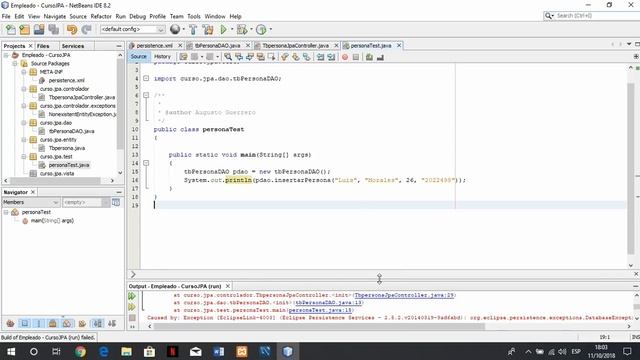Click the Shift Line Left icon in editor toolbar

click(320, 57)
